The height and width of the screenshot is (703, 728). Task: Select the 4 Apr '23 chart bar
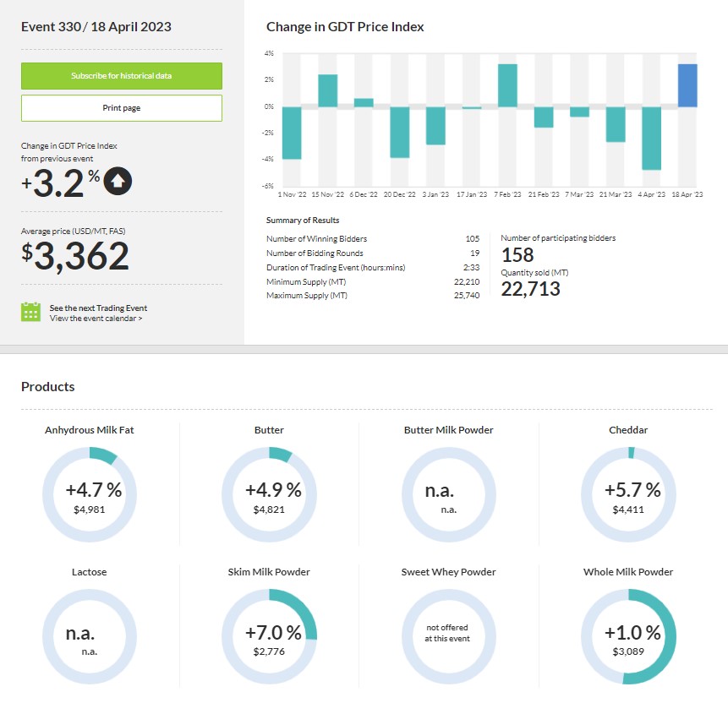(x=651, y=139)
